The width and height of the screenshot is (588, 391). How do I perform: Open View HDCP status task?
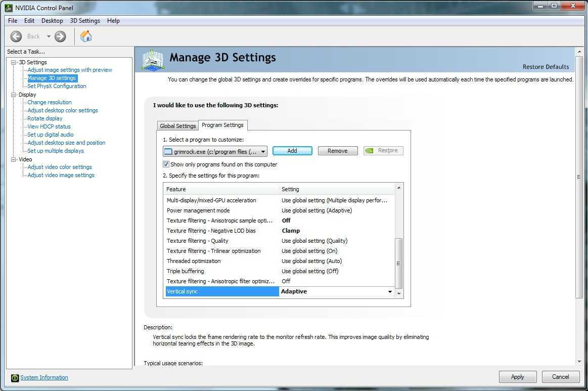tap(49, 126)
